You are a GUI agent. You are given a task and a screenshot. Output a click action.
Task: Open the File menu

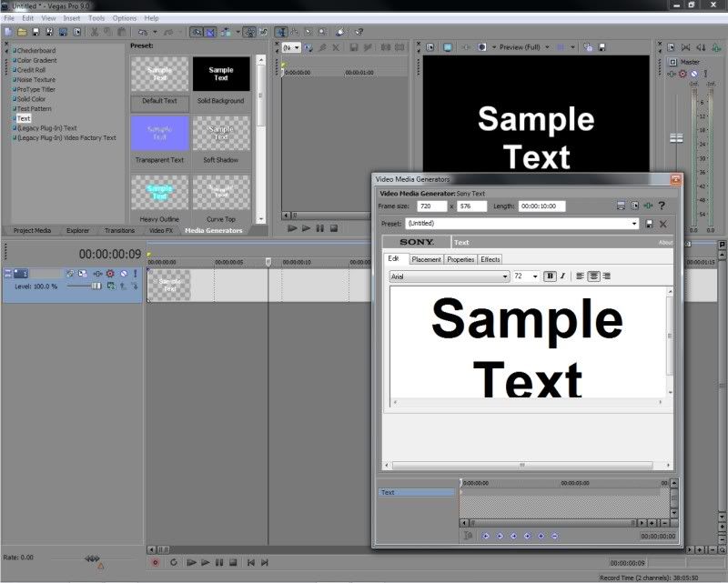(x=9, y=18)
